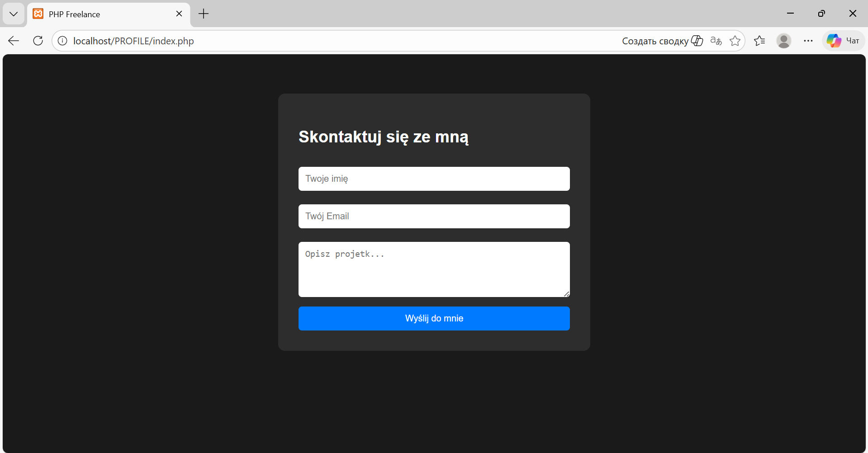This screenshot has width=868, height=453.
Task: Open browser settings and more menu
Action: tap(808, 41)
